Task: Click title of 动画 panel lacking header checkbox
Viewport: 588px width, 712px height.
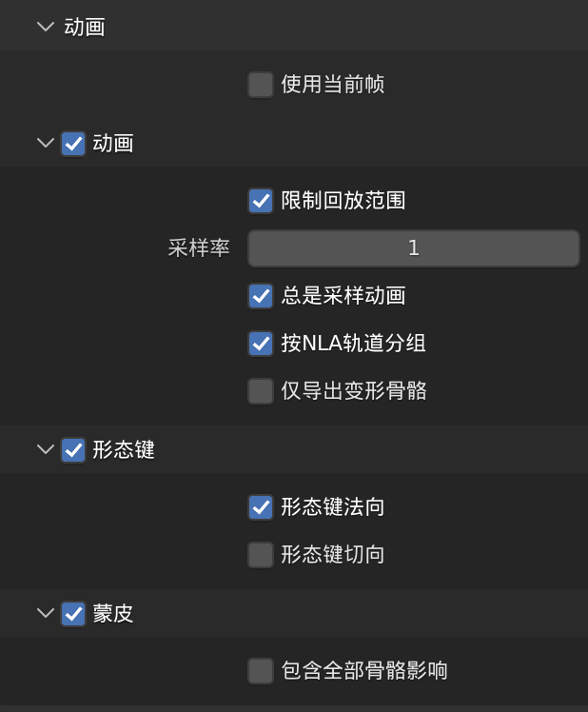Action: 85,28
